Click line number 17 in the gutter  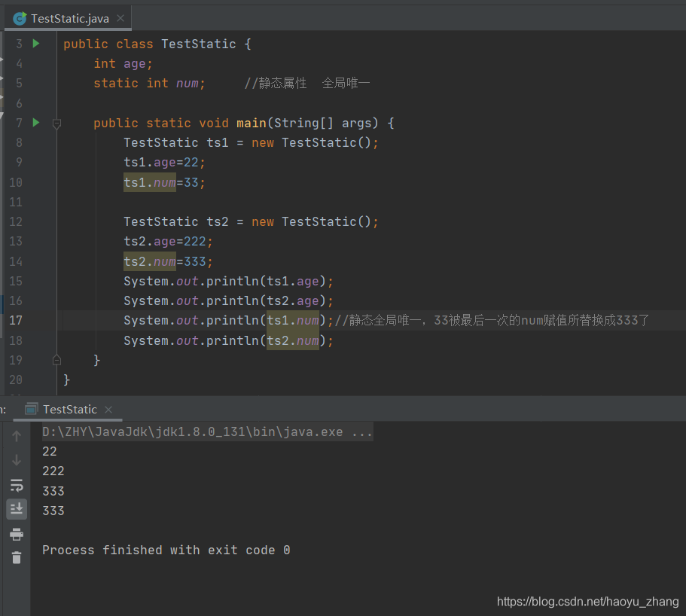pos(16,320)
